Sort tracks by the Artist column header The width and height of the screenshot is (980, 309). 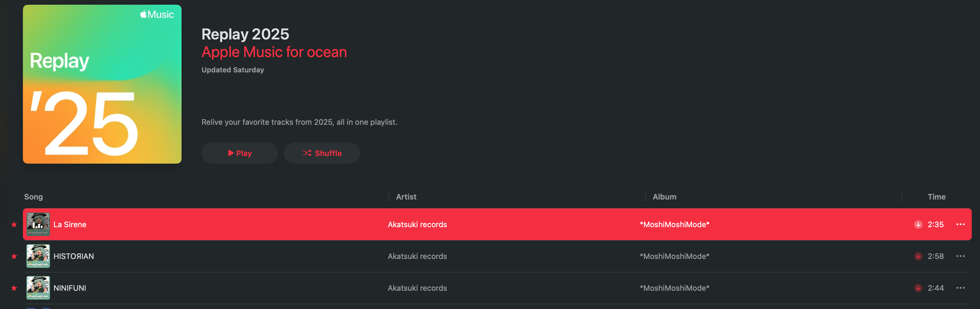[406, 197]
